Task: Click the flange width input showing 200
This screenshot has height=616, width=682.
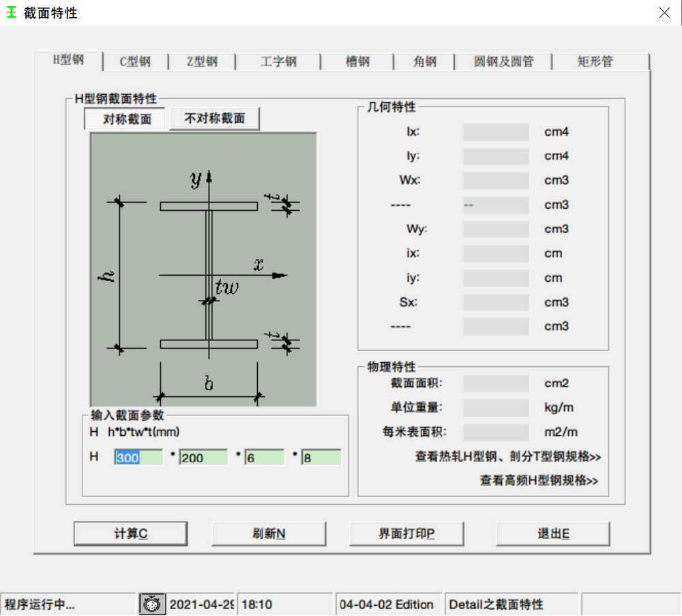Action: click(202, 456)
